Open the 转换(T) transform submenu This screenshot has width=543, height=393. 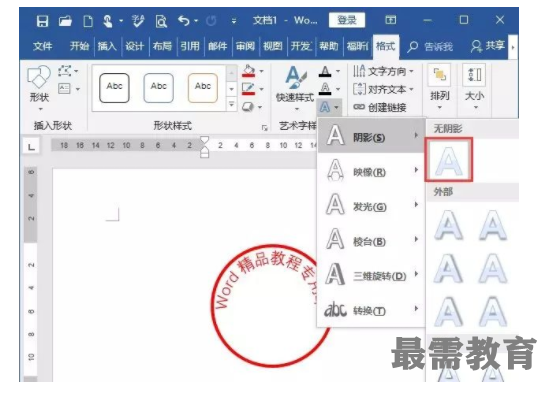(x=371, y=310)
